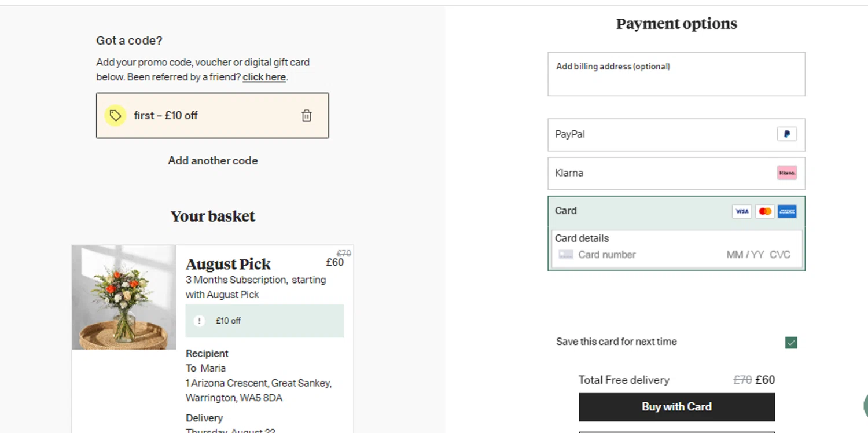Screen dimensions: 868x433
Task: Click the pink Klarna logo badge
Action: (x=786, y=173)
